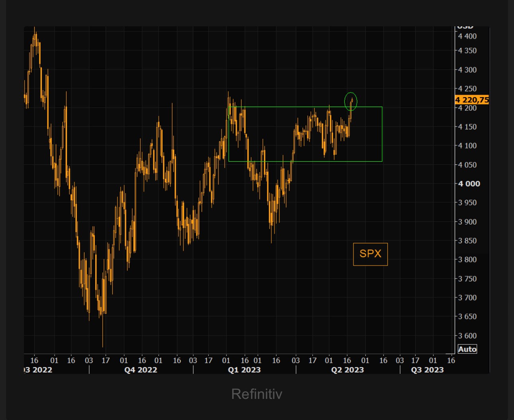Select the orange 4 220,75 last price tag

click(472, 100)
